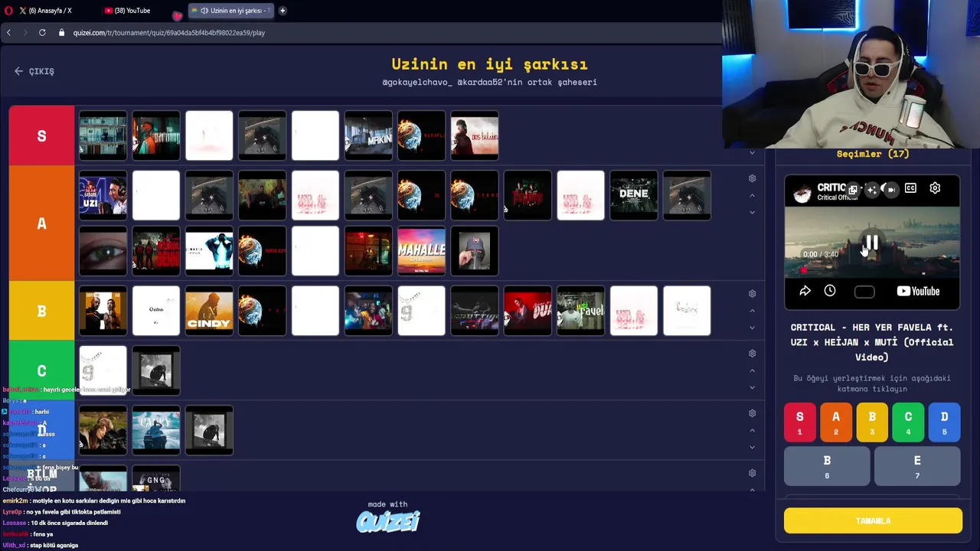Exit the quiz via ÇIKIŞ link

tap(34, 71)
